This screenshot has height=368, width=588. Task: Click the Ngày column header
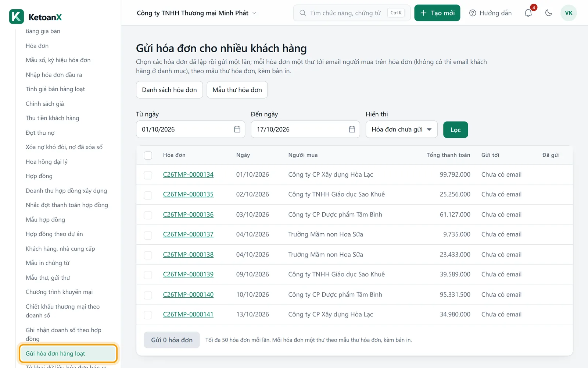(x=243, y=155)
